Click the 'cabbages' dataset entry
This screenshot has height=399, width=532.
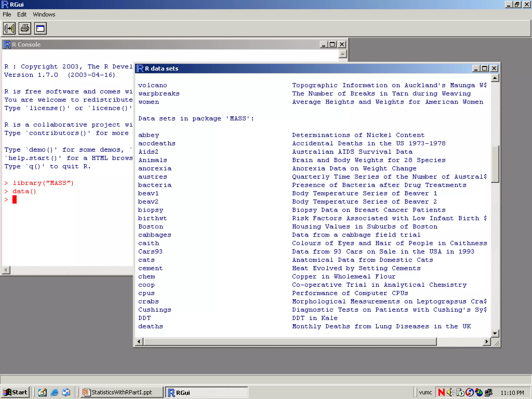pyautogui.click(x=155, y=235)
